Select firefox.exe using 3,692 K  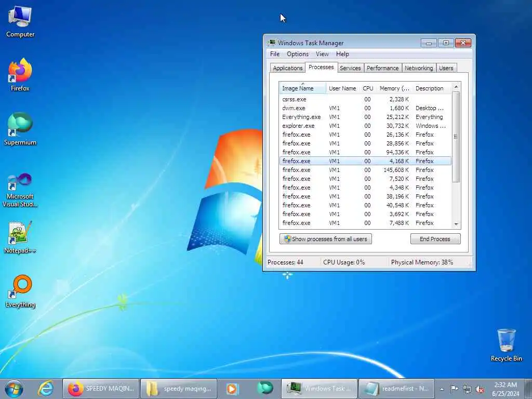pyautogui.click(x=365, y=214)
